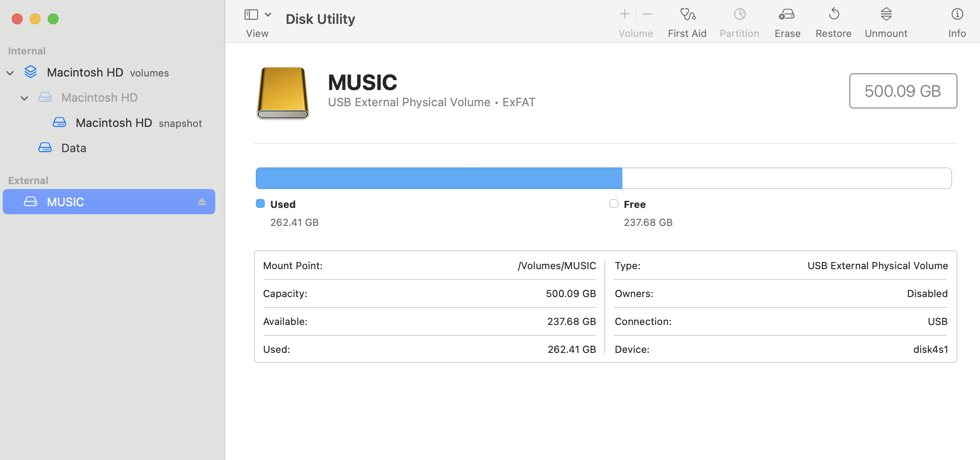Open the View dropdown chevron
The height and width of the screenshot is (460, 980).
coord(268,15)
